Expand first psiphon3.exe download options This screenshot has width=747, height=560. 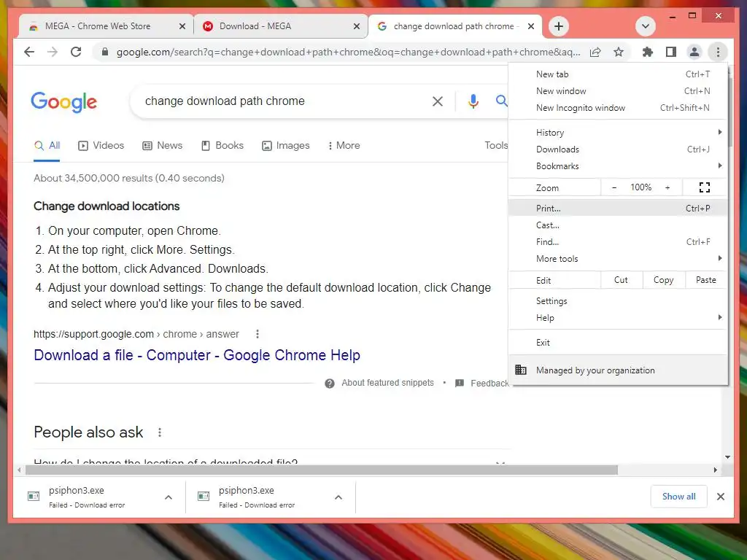[x=169, y=497]
